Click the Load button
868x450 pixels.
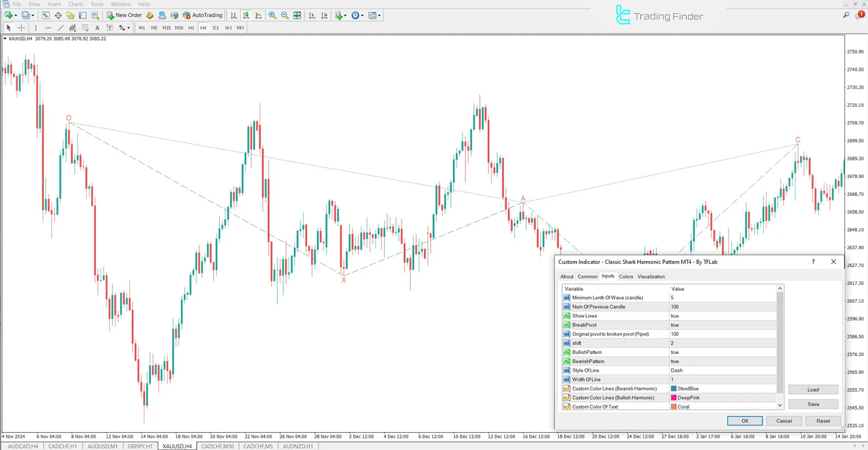pyautogui.click(x=813, y=389)
